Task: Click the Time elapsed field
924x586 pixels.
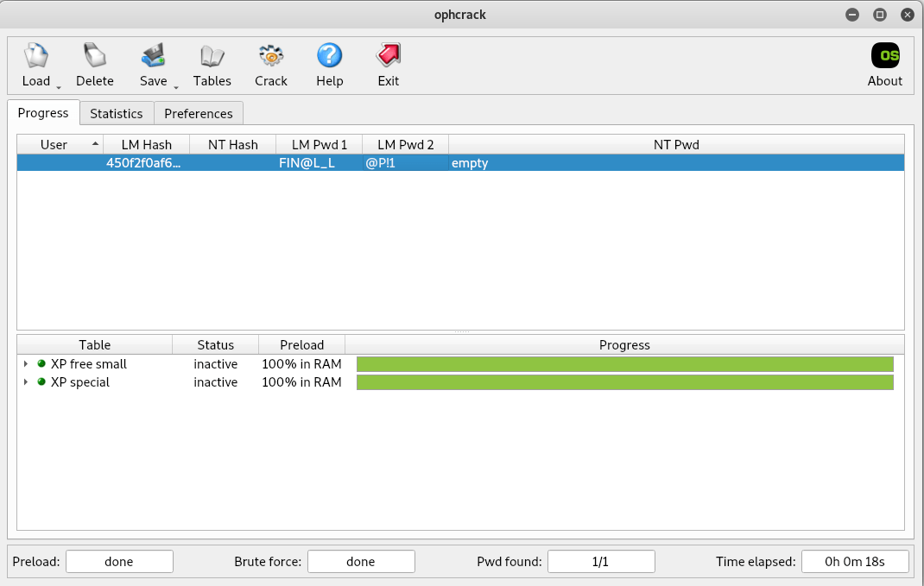Action: [x=854, y=562]
